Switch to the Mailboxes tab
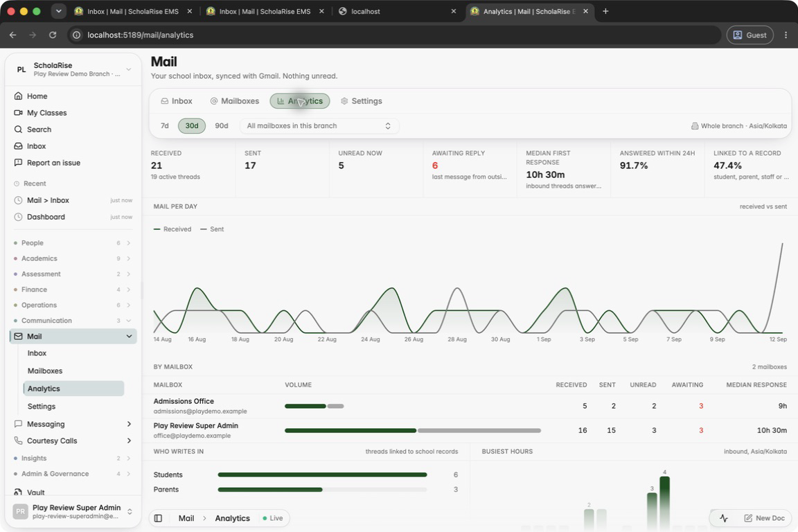This screenshot has height=532, width=798. tap(235, 101)
